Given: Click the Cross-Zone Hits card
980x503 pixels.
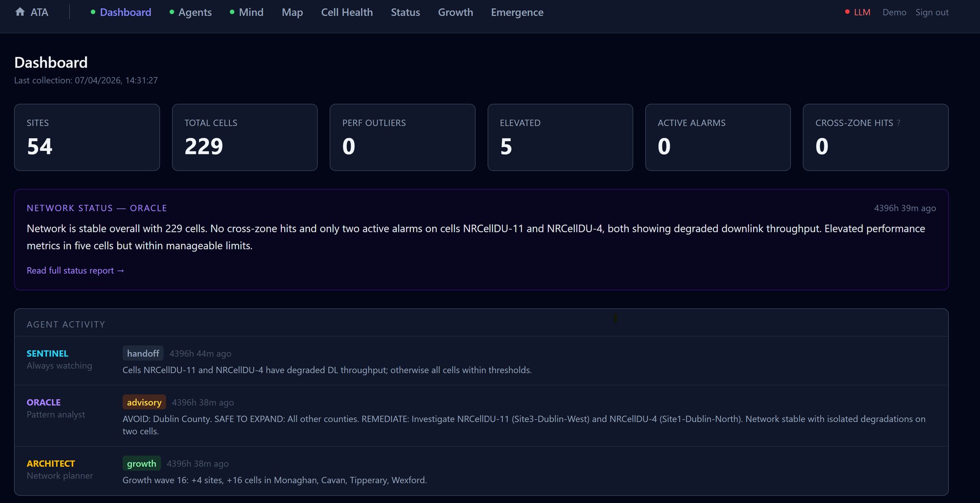Looking at the screenshot, I should [876, 137].
